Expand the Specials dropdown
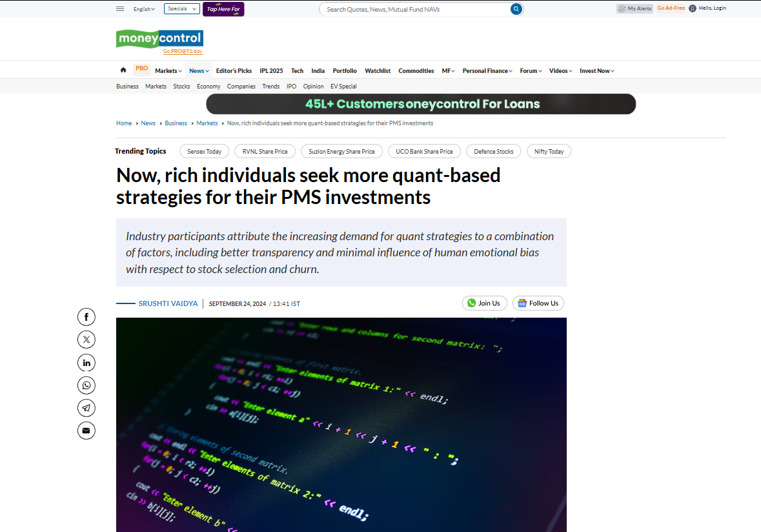 (181, 9)
